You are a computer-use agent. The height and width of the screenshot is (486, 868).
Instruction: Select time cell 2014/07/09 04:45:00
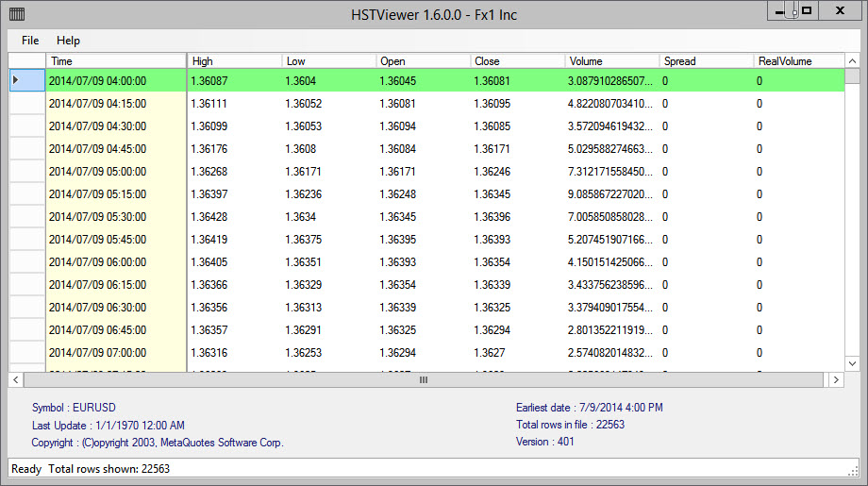(116, 149)
